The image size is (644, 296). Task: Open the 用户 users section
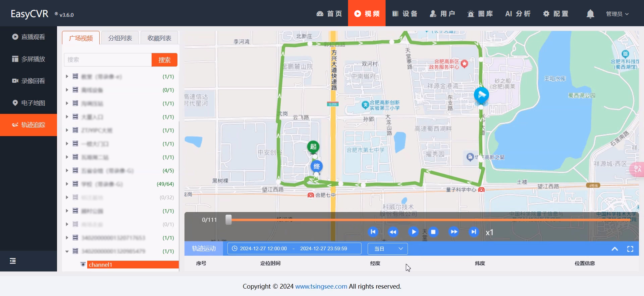click(442, 14)
